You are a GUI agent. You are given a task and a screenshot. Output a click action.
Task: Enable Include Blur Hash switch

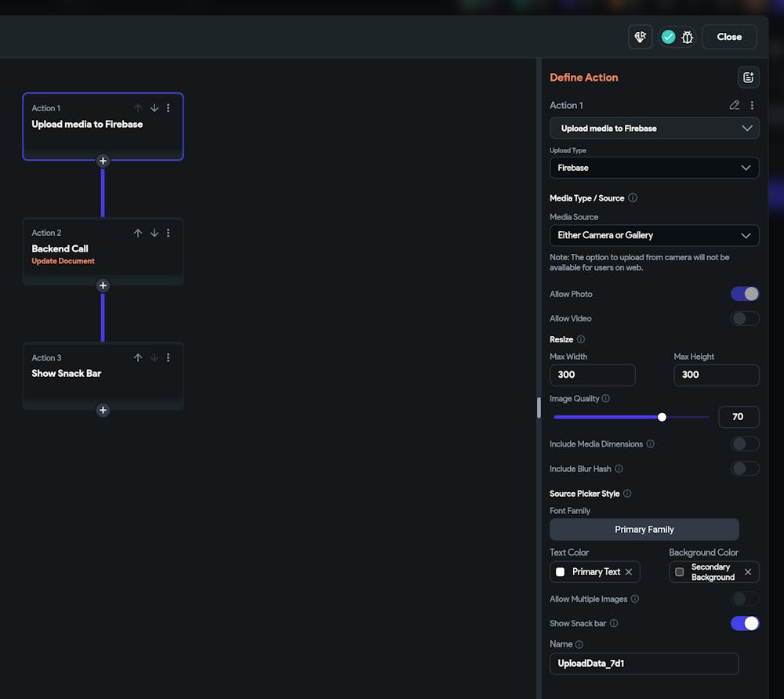tap(745, 469)
